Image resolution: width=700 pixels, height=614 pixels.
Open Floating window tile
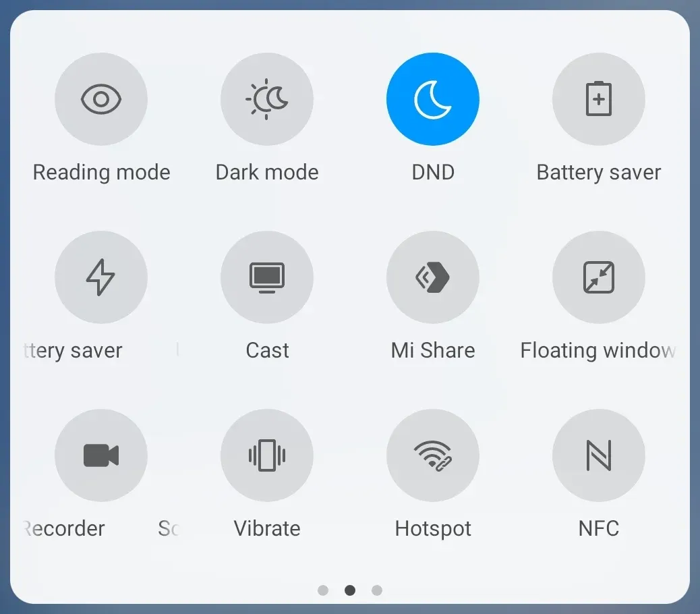pos(599,277)
